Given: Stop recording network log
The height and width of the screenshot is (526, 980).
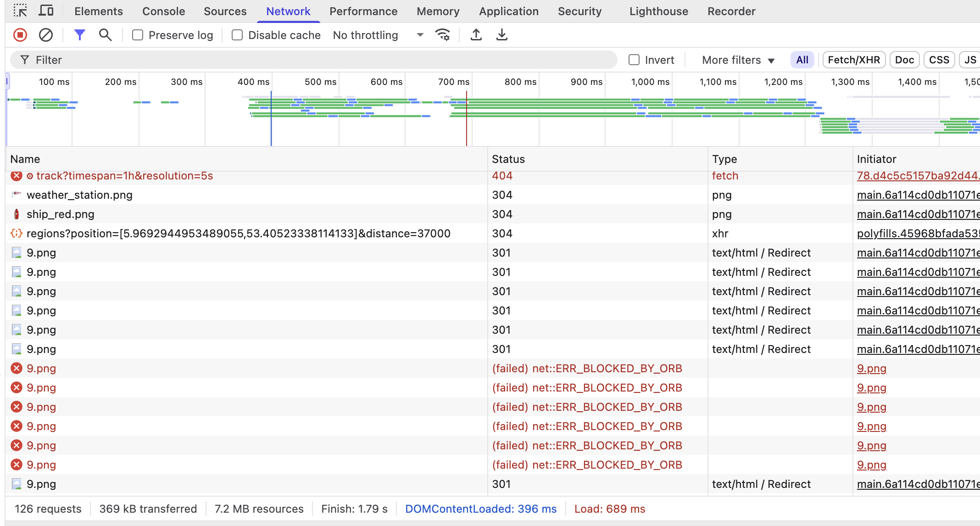Looking at the screenshot, I should (20, 35).
